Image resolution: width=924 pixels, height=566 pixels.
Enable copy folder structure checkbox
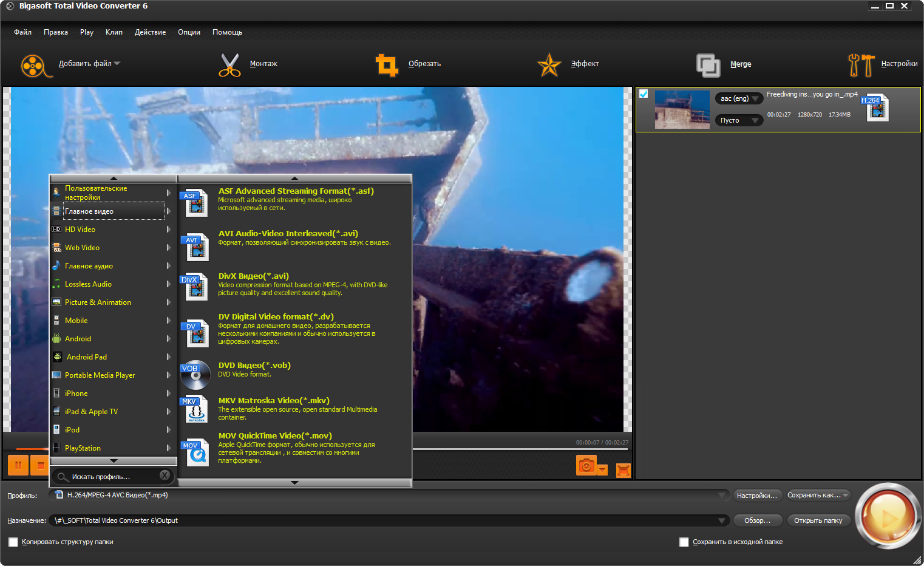click(13, 542)
